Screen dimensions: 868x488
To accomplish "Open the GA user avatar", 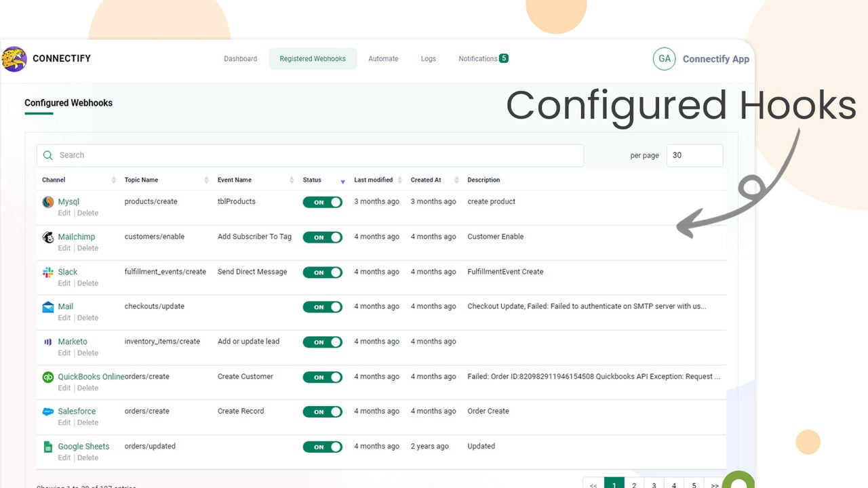I will [665, 59].
